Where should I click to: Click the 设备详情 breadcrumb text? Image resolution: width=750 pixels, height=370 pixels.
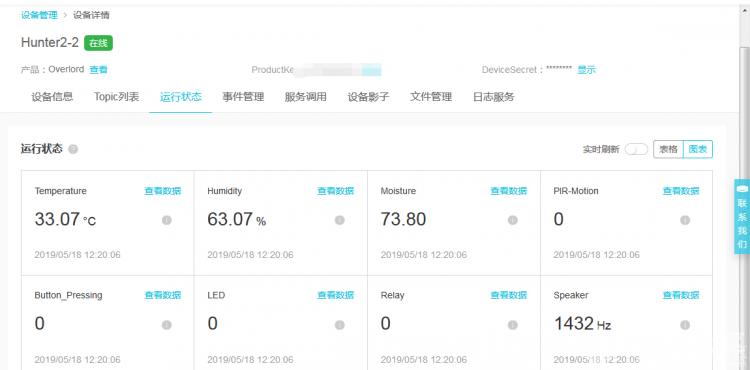point(91,15)
